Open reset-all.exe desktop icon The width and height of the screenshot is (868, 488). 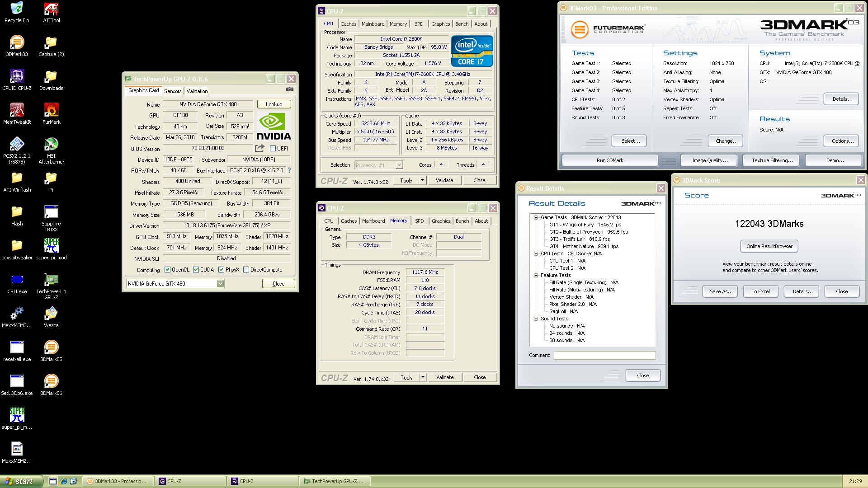coord(17,351)
